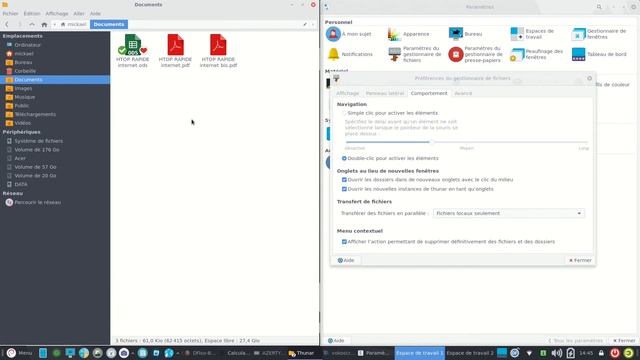The image size is (640, 360).
Task: Click Aide at bottom of Paramètres window
Action: click(336, 340)
